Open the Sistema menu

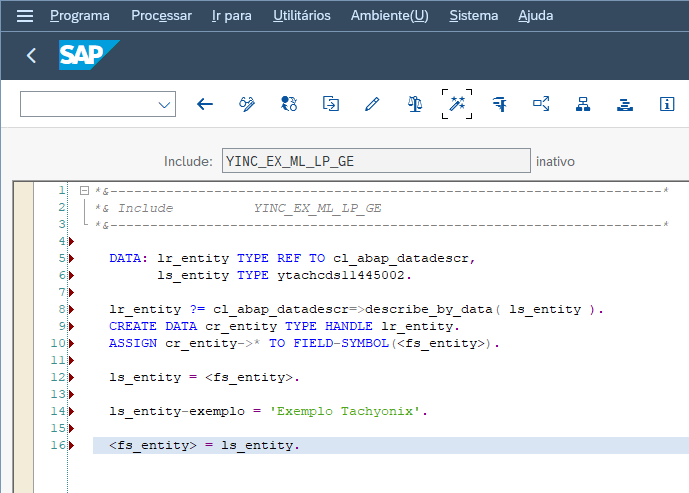coord(474,15)
